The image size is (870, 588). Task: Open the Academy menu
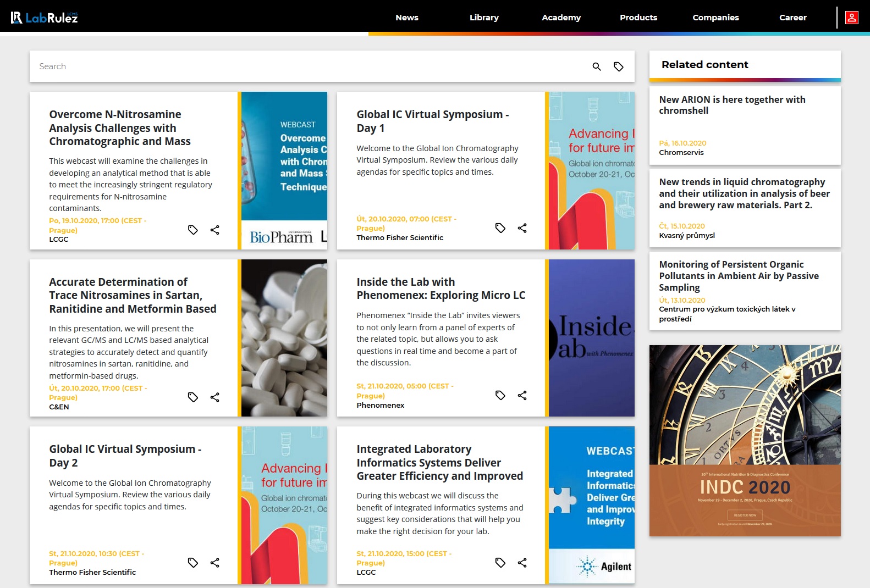pos(561,18)
